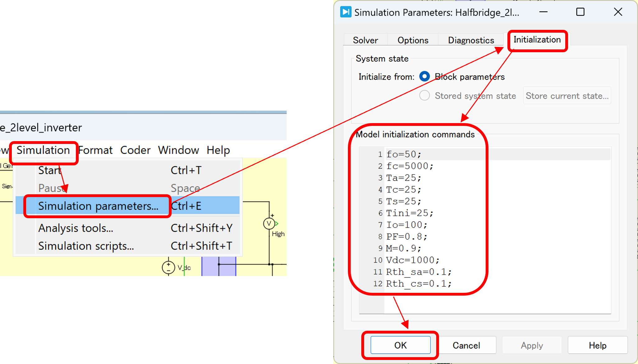Click the Initialization tab

(537, 40)
